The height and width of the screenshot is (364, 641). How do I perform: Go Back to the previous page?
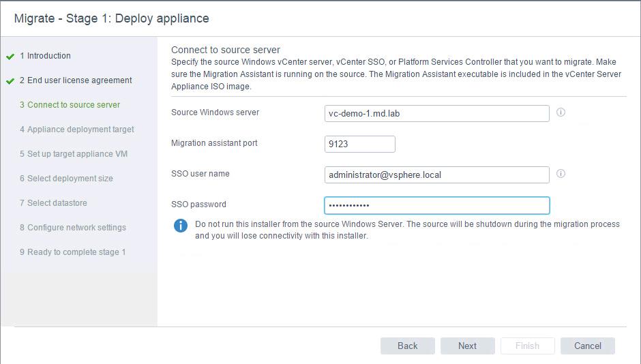tap(408, 346)
